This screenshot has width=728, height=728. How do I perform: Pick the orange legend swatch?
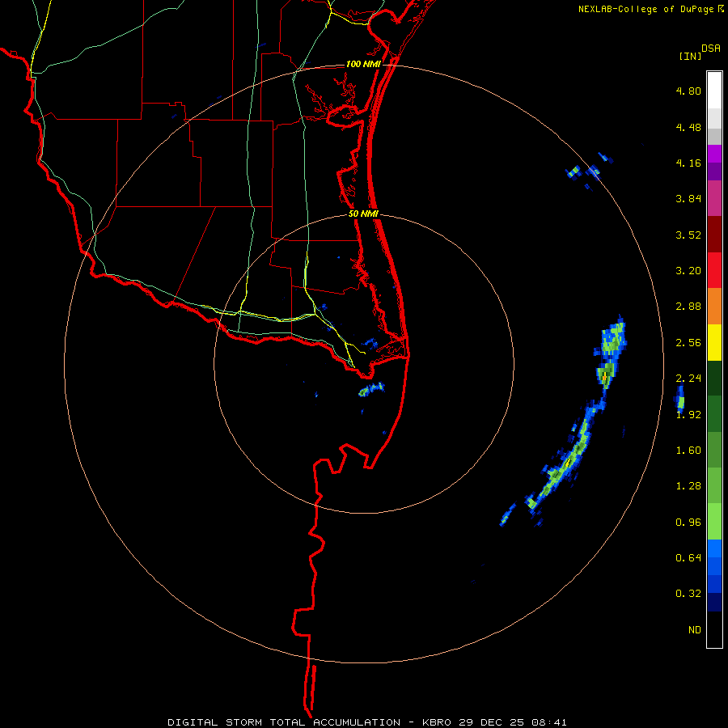coord(714,306)
